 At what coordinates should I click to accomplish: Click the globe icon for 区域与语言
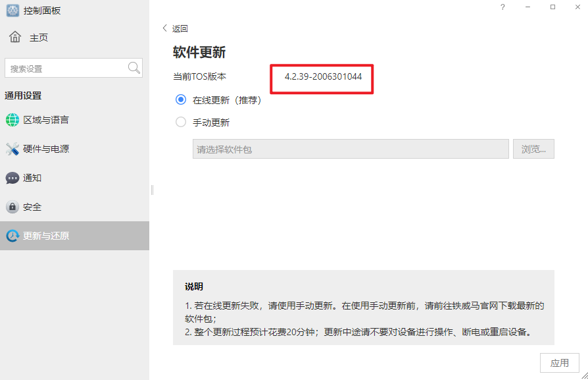[12, 120]
